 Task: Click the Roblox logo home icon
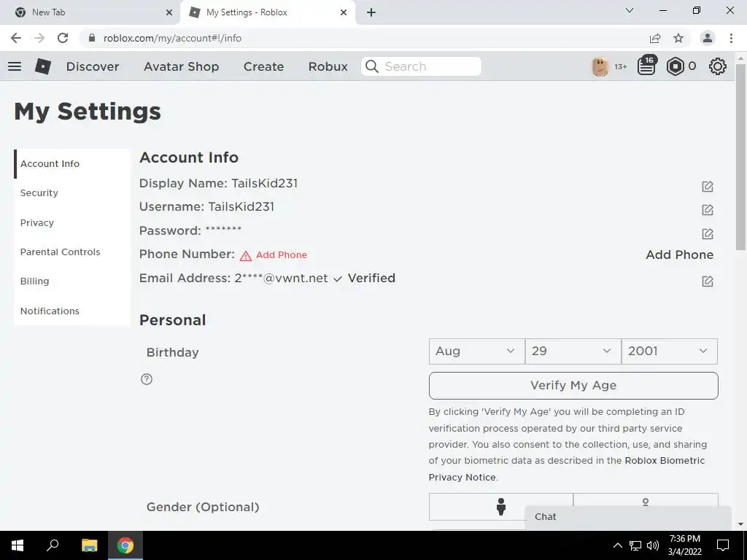[x=43, y=66]
